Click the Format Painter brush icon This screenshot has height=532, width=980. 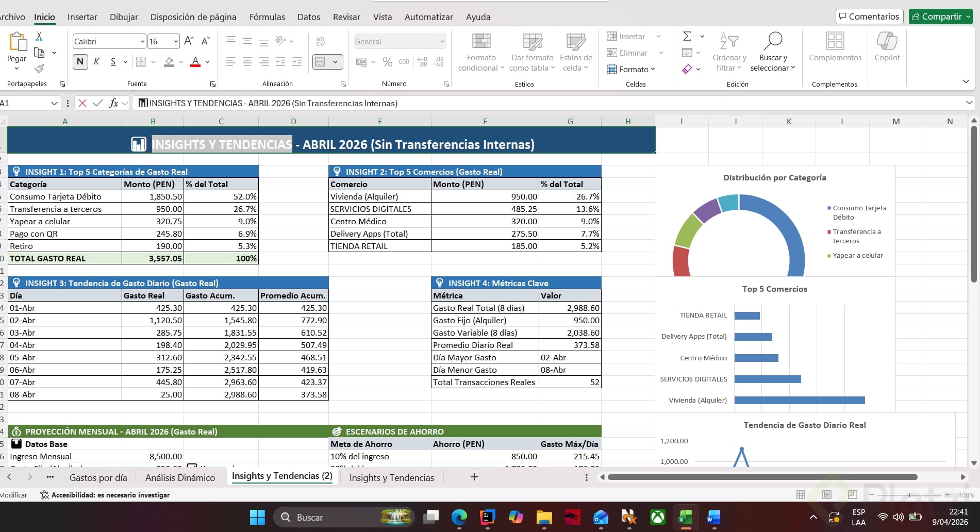(39, 69)
